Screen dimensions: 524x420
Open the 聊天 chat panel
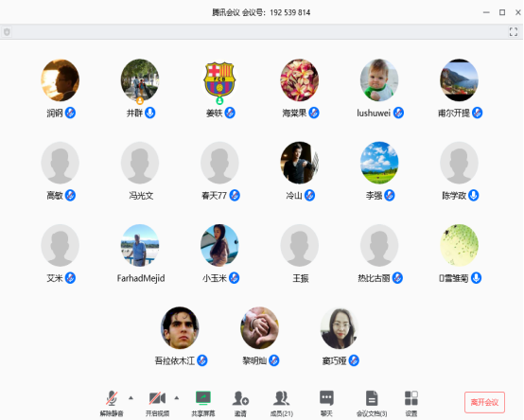click(x=326, y=404)
